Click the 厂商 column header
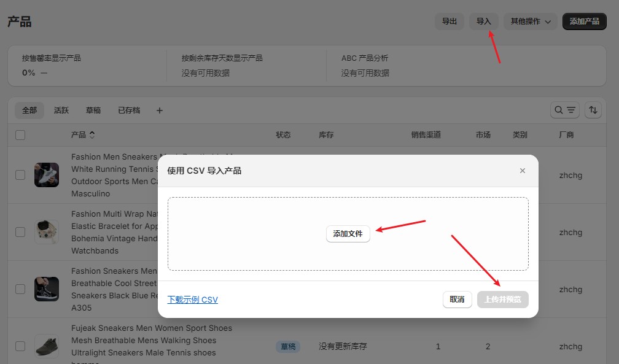This screenshot has height=364, width=619. [566, 134]
